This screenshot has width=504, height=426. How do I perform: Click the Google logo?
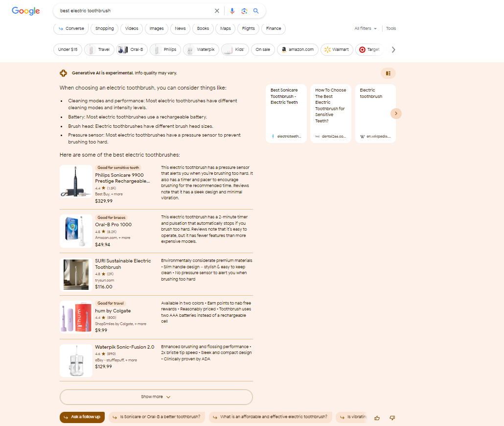(26, 11)
